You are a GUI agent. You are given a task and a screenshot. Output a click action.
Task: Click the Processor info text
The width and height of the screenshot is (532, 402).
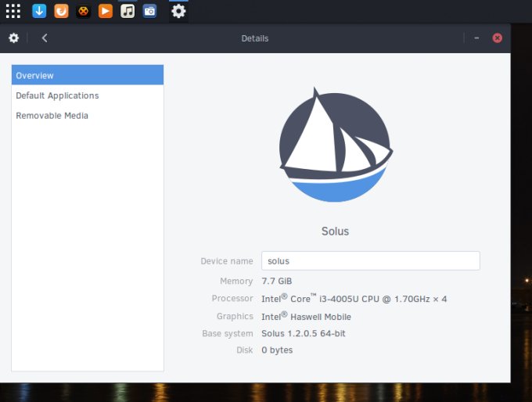pos(354,299)
